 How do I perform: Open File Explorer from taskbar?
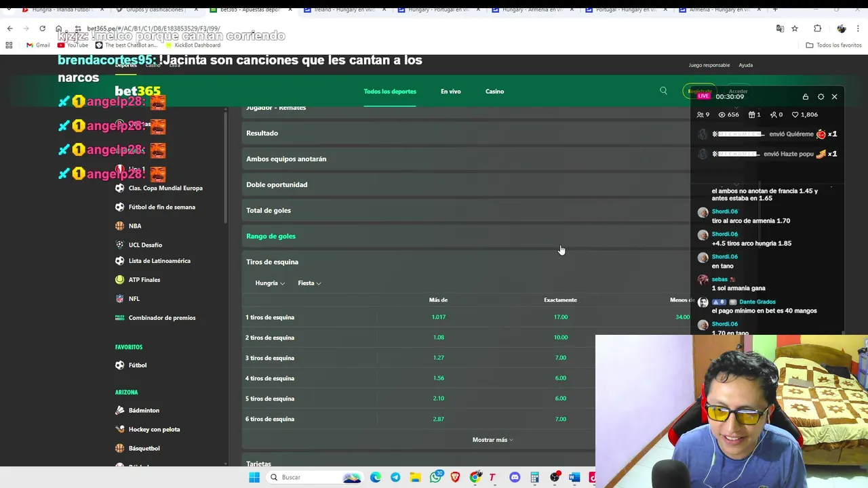[x=415, y=477]
